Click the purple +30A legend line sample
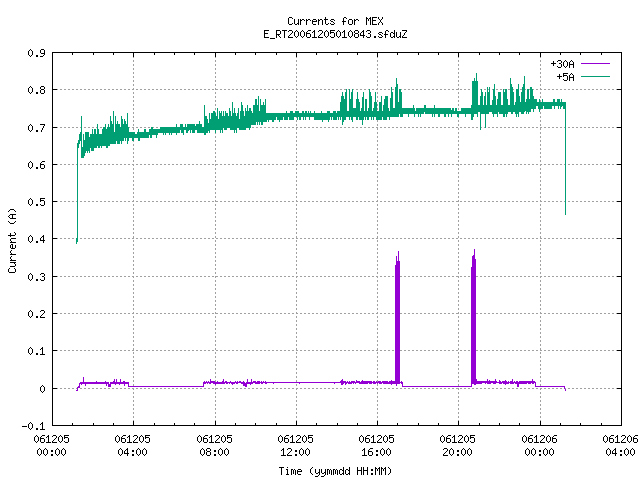 pos(595,64)
